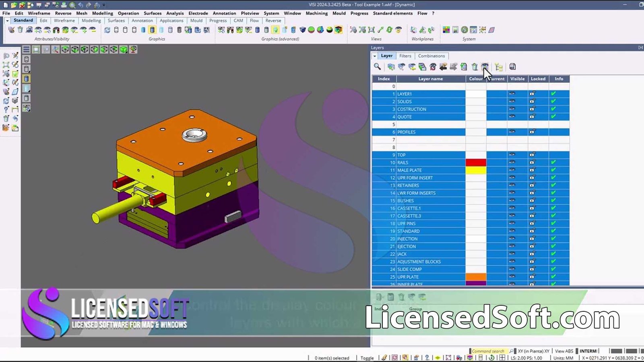Viewport: 644px width, 362px height.
Task: Open the File menu
Action: pos(6,13)
